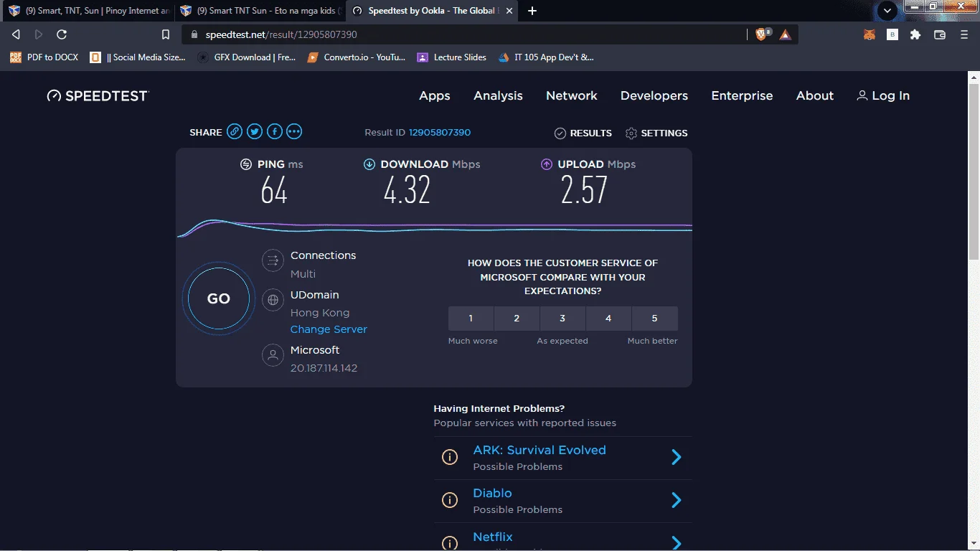Open the Netflix service link
980x551 pixels.
point(493,537)
